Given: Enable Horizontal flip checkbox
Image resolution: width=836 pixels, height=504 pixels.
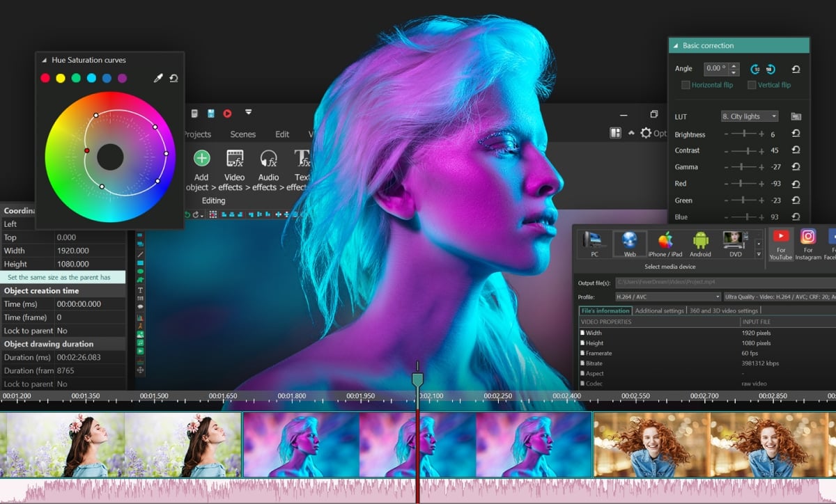Looking at the screenshot, I should pos(686,85).
